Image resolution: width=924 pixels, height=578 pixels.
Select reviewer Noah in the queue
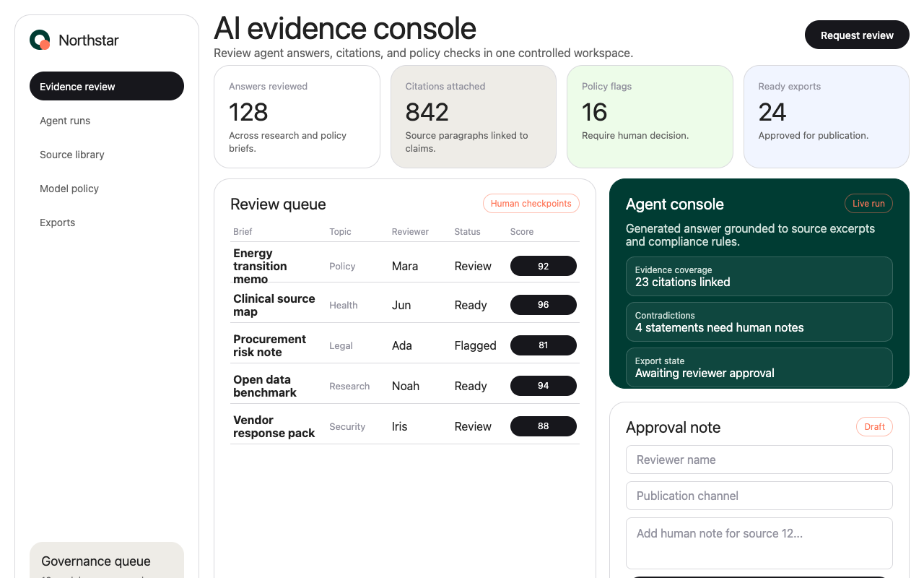point(406,386)
